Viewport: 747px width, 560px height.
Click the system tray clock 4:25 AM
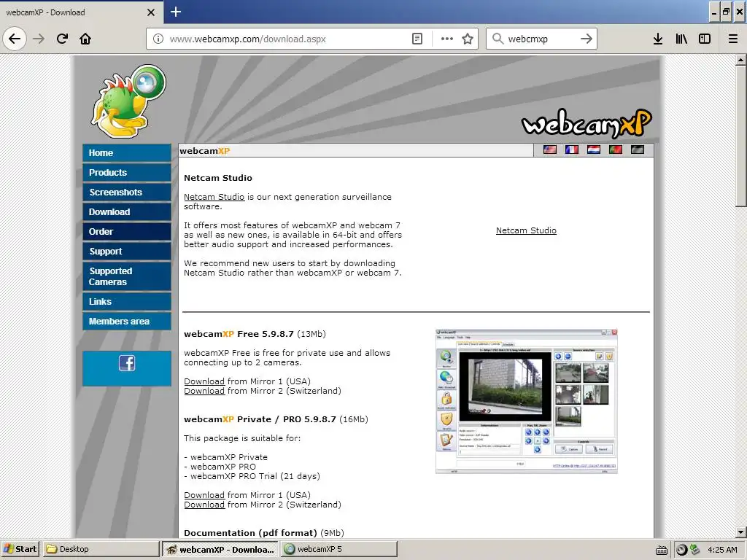[722, 550]
